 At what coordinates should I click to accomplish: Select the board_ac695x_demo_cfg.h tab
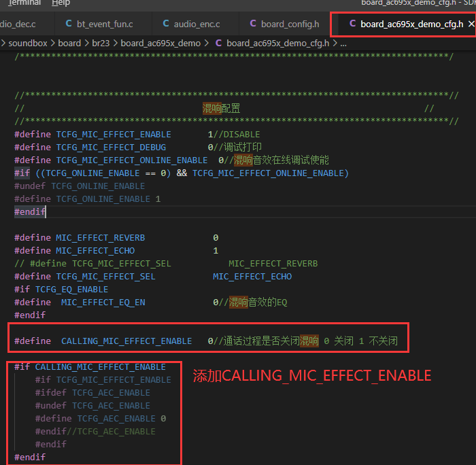[411, 24]
